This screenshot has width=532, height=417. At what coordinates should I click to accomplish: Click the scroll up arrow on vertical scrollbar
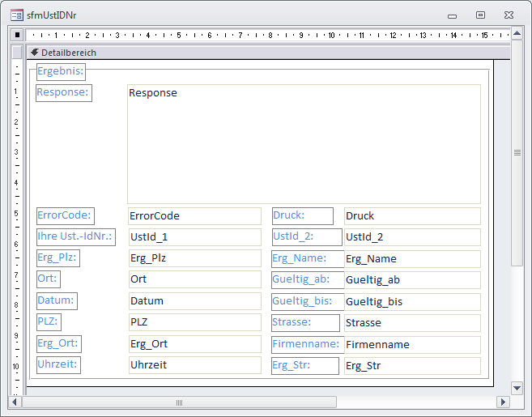point(517,35)
